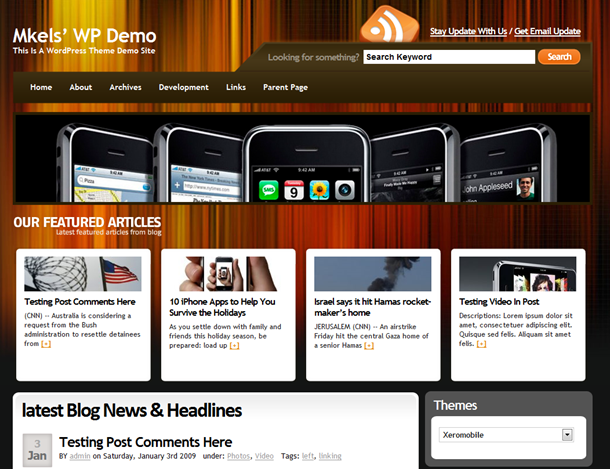Image resolution: width=610 pixels, height=469 pixels.
Task: Click the linking tag link
Action: pyautogui.click(x=330, y=456)
